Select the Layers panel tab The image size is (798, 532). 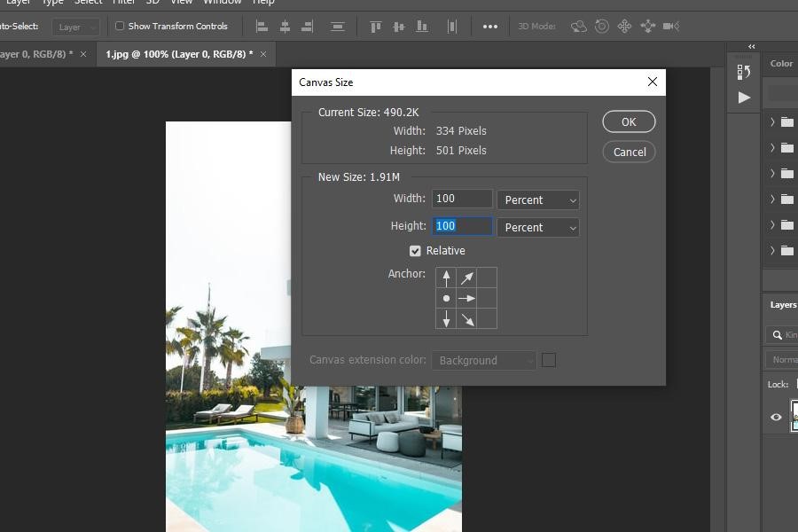click(782, 304)
